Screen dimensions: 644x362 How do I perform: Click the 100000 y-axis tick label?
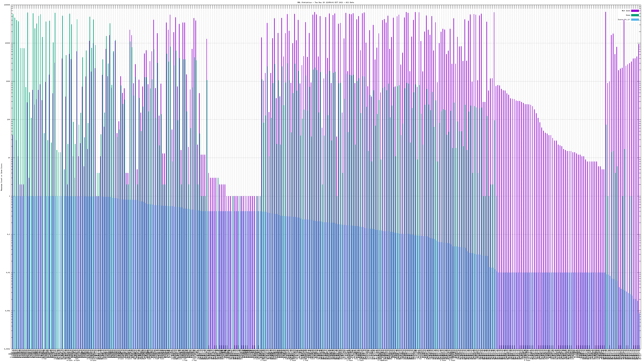[7, 5]
